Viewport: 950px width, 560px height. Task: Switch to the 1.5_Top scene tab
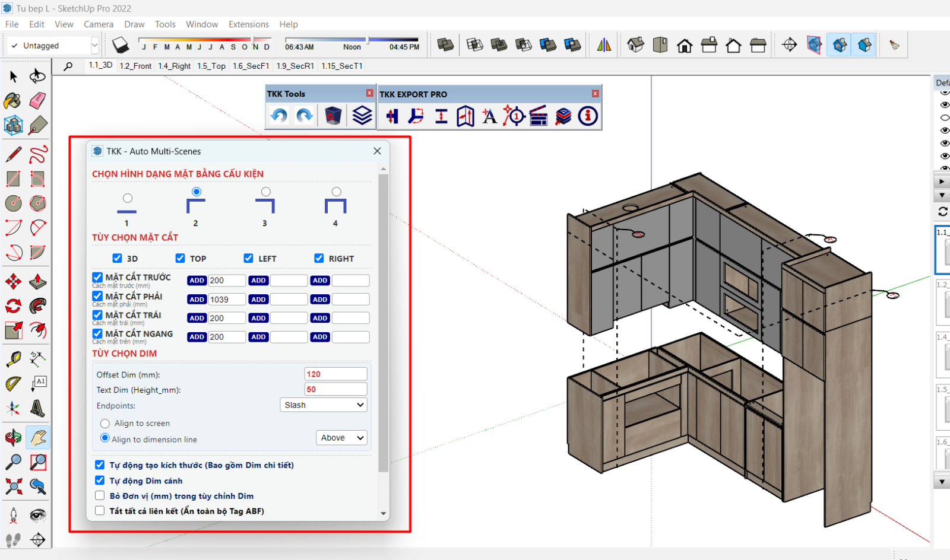(211, 66)
